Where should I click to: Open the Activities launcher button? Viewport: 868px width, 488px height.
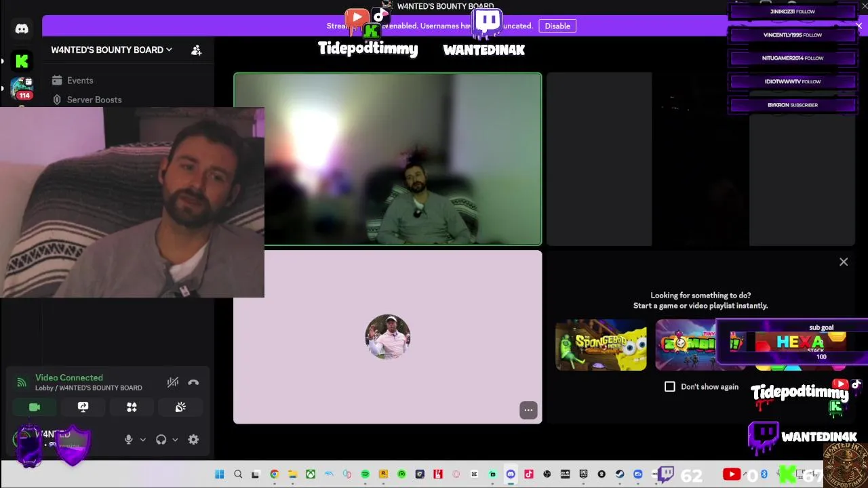132,407
